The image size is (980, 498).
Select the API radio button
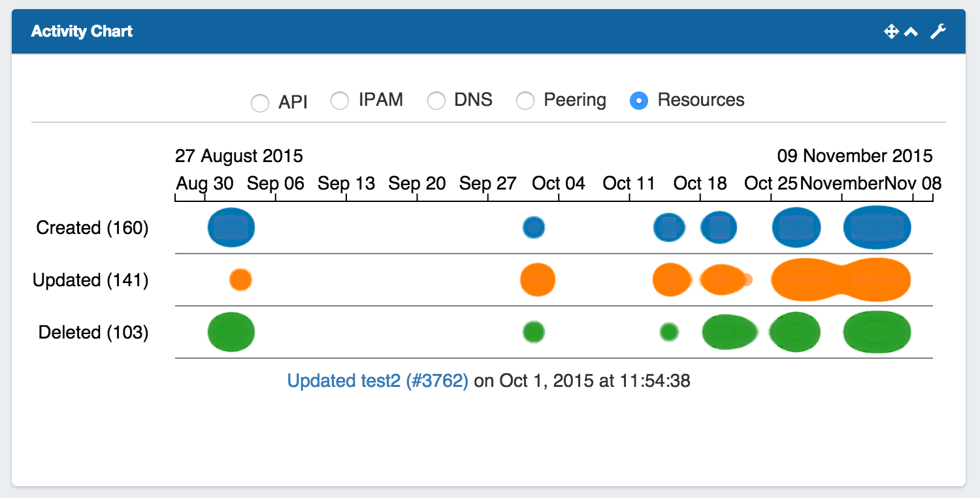pyautogui.click(x=260, y=103)
